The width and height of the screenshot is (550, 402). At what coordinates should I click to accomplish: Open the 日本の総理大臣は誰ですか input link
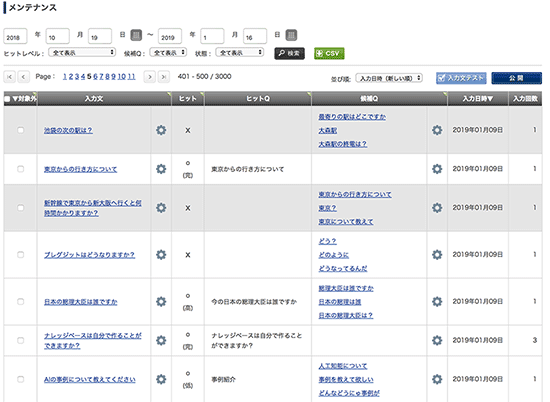click(x=81, y=302)
